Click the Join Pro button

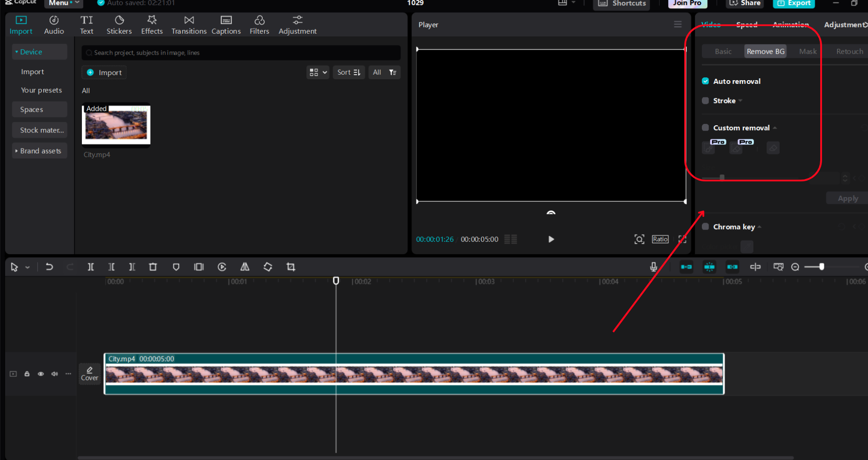click(x=687, y=3)
